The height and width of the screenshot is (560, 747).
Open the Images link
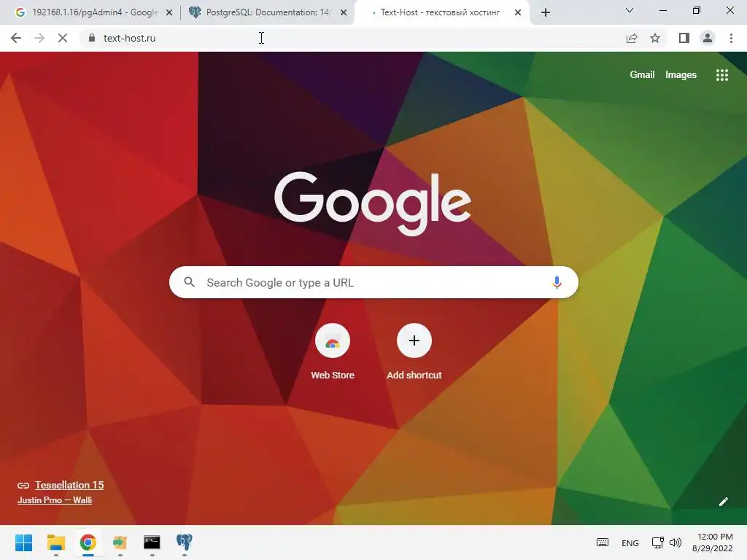pyautogui.click(x=681, y=75)
